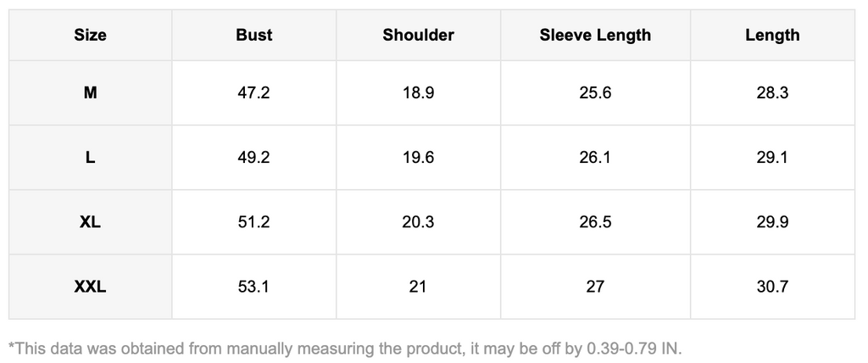Click the M length value 28.3
The image size is (868, 363).
point(772,92)
